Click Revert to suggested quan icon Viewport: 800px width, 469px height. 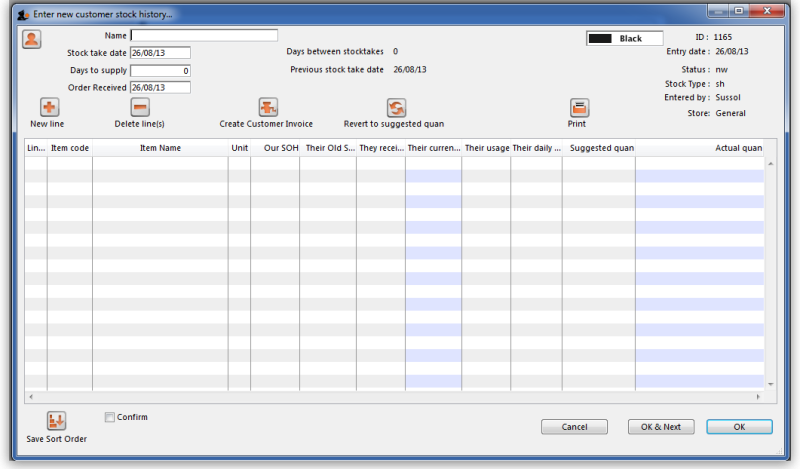point(396,108)
